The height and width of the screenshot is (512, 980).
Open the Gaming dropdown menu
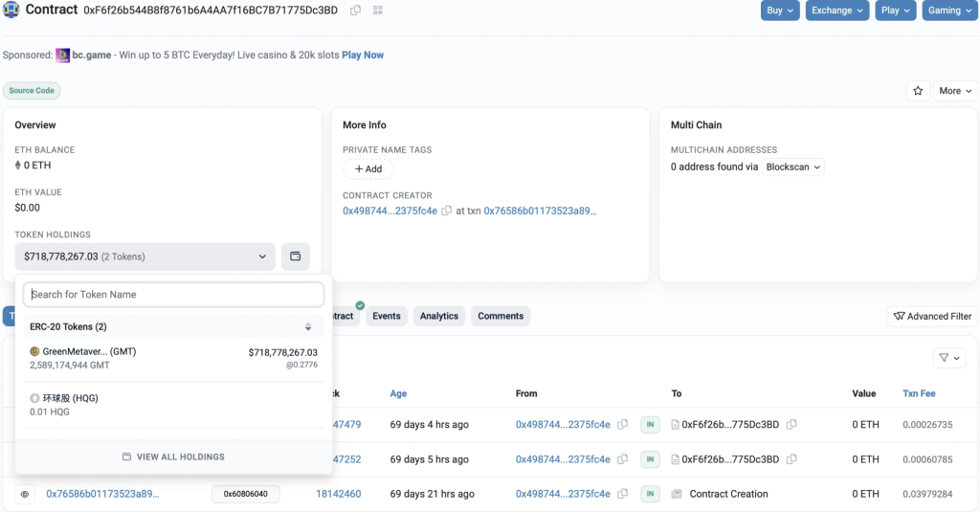(950, 10)
